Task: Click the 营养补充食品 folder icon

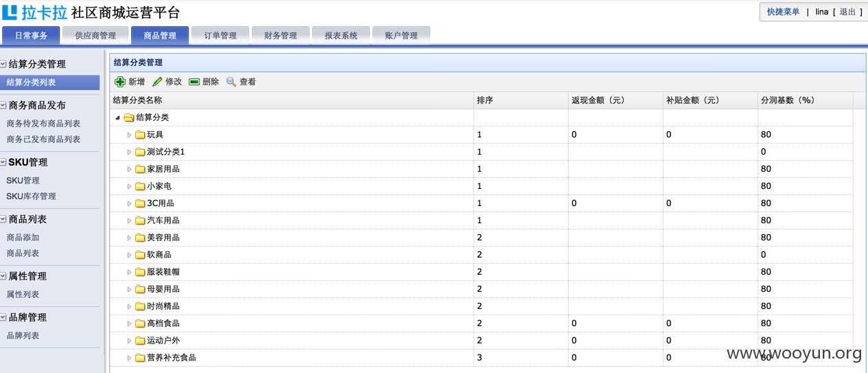Action: [x=140, y=358]
